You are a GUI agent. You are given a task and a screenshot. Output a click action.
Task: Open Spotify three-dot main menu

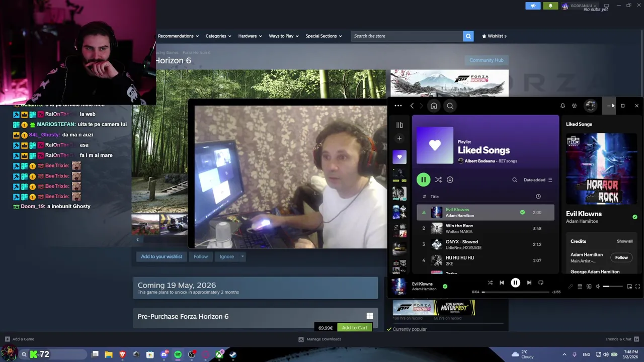[x=398, y=106]
